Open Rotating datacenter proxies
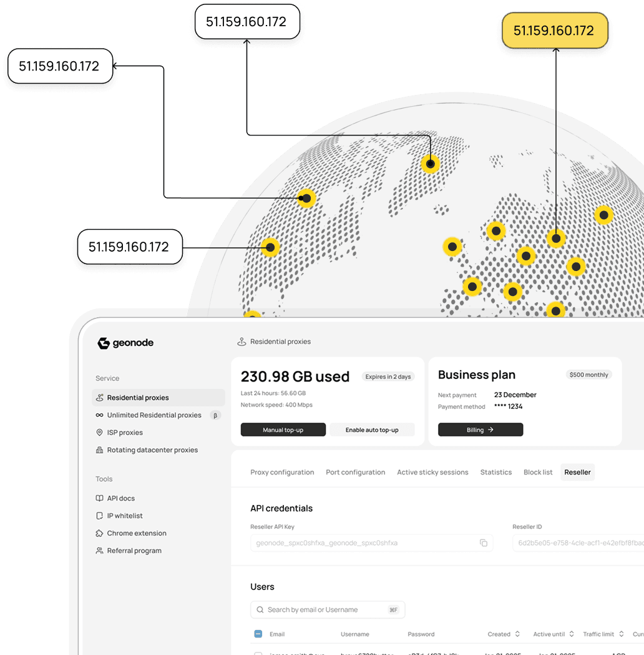The width and height of the screenshot is (644, 655). (147, 450)
